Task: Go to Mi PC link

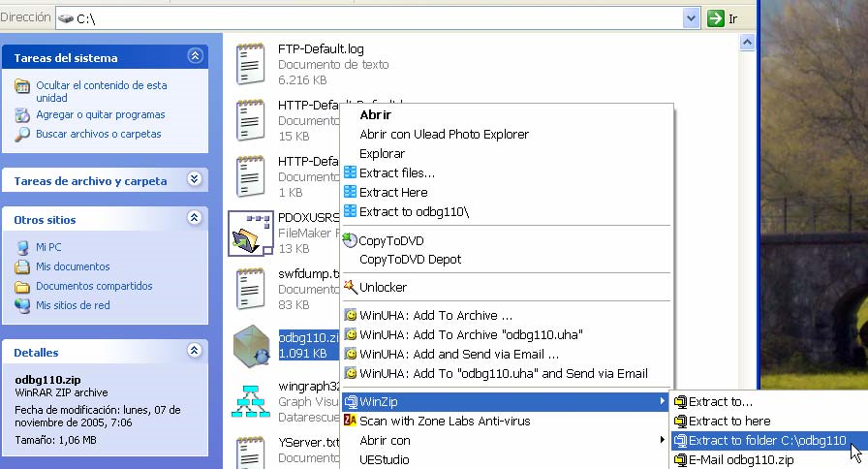Action: [x=48, y=247]
